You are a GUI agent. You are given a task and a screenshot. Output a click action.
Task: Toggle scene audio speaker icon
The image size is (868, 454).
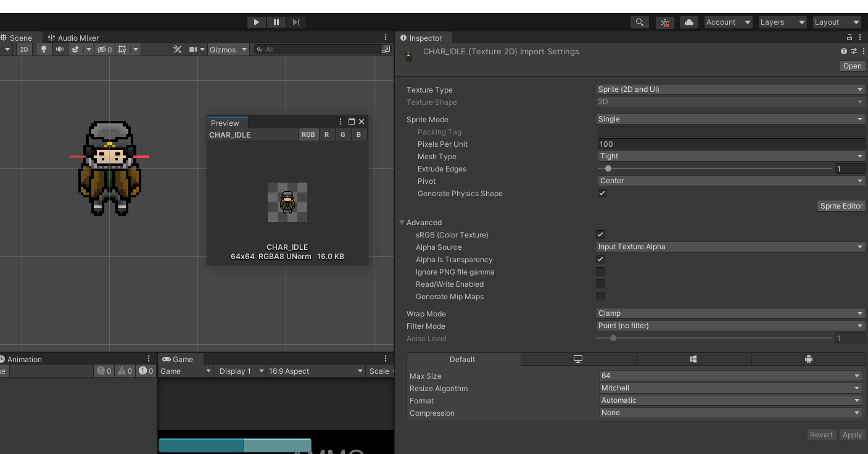(60, 49)
